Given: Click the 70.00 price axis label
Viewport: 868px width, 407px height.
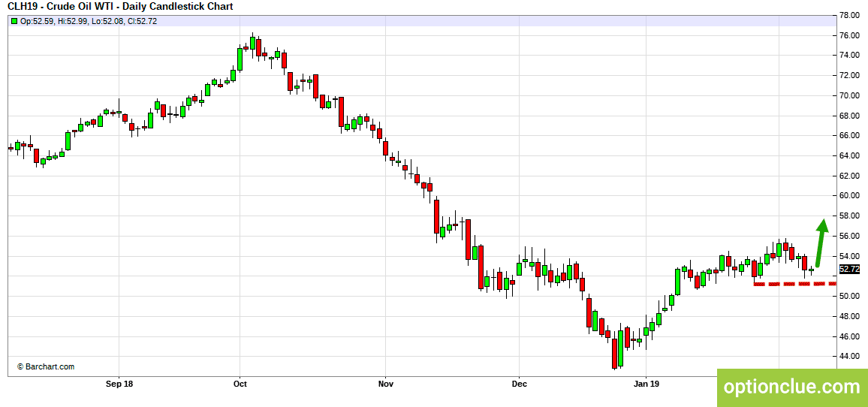Looking at the screenshot, I should pos(850,95).
